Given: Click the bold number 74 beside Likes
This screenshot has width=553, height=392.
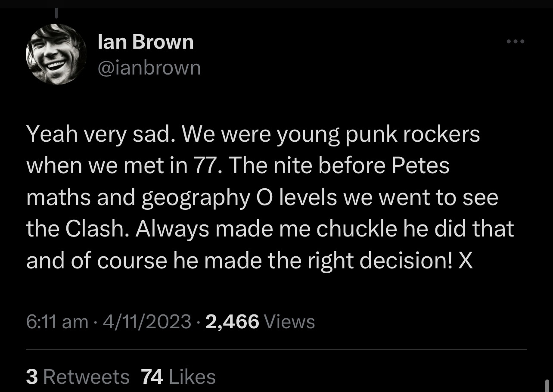Looking at the screenshot, I should (x=152, y=377).
